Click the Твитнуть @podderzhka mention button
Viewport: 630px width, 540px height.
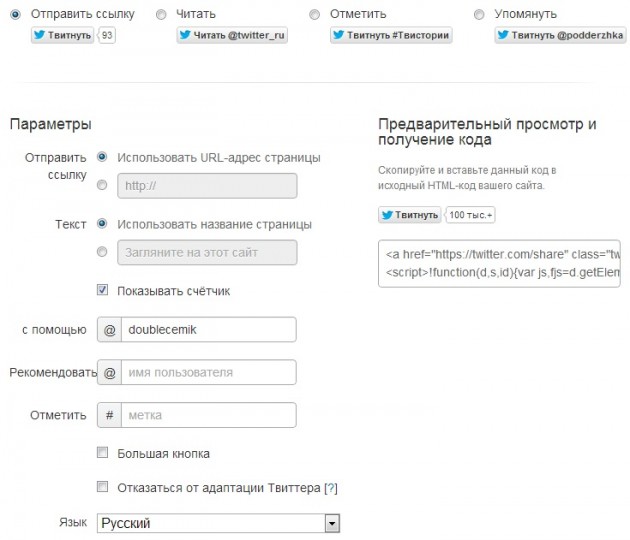click(559, 35)
